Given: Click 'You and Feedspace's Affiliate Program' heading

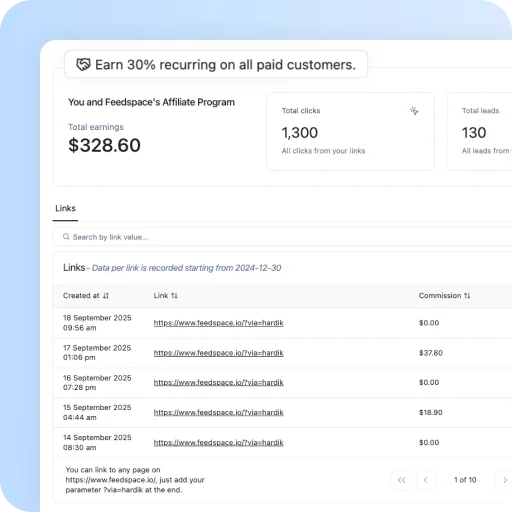Looking at the screenshot, I should (151, 102).
